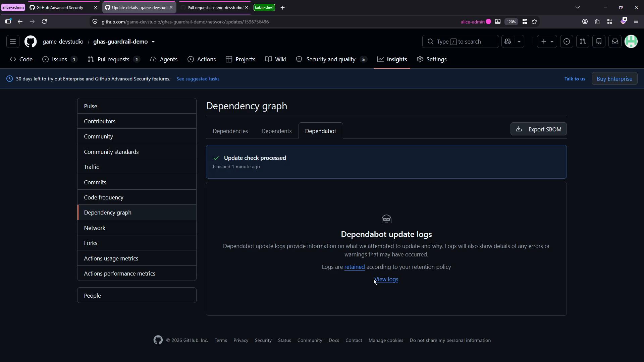
Task: Select the Dependabot sub-tab
Action: [x=320, y=131]
